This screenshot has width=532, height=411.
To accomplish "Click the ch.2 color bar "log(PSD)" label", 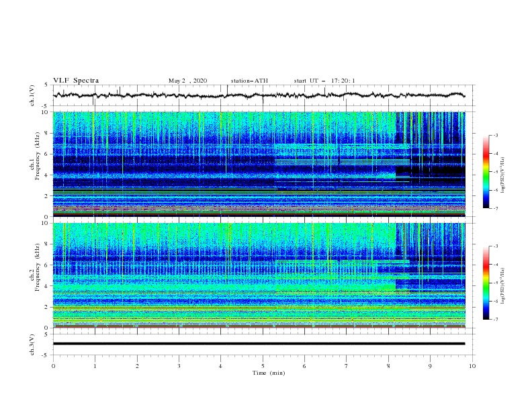I will click(x=502, y=286).
